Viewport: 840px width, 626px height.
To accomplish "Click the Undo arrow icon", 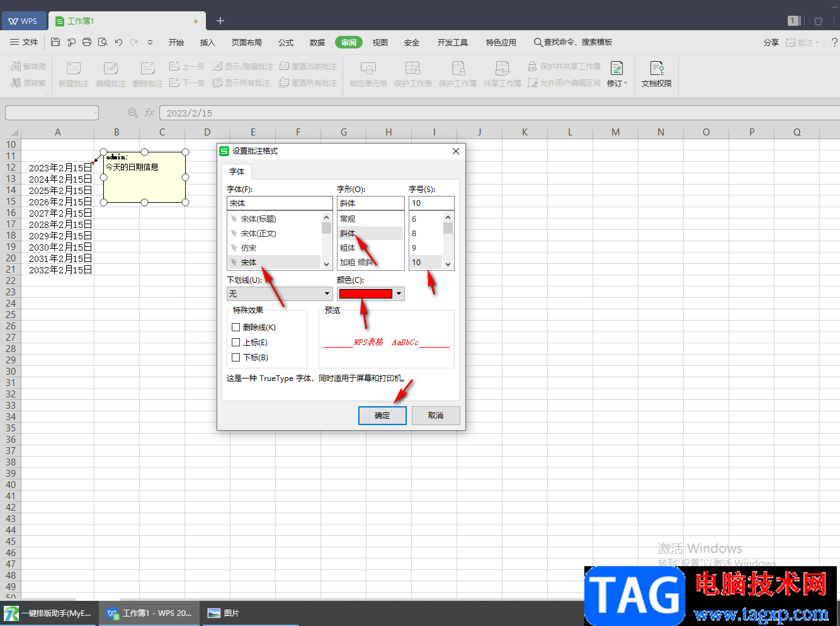I will tap(118, 42).
